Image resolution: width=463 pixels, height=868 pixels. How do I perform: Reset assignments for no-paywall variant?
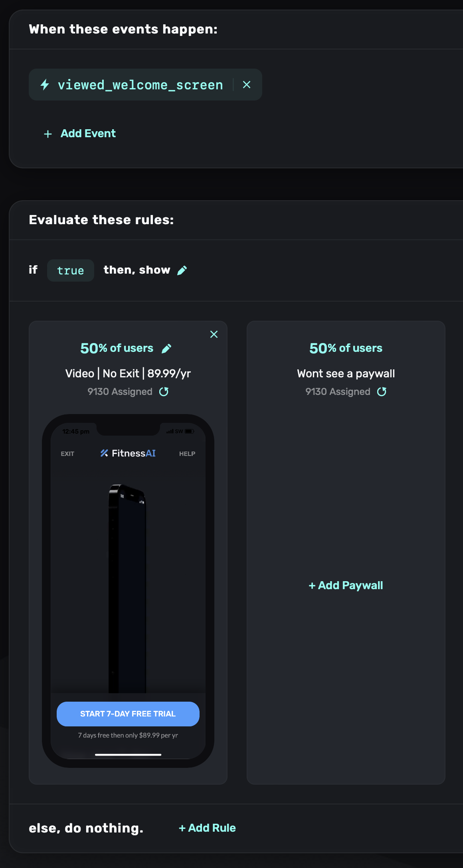click(382, 392)
